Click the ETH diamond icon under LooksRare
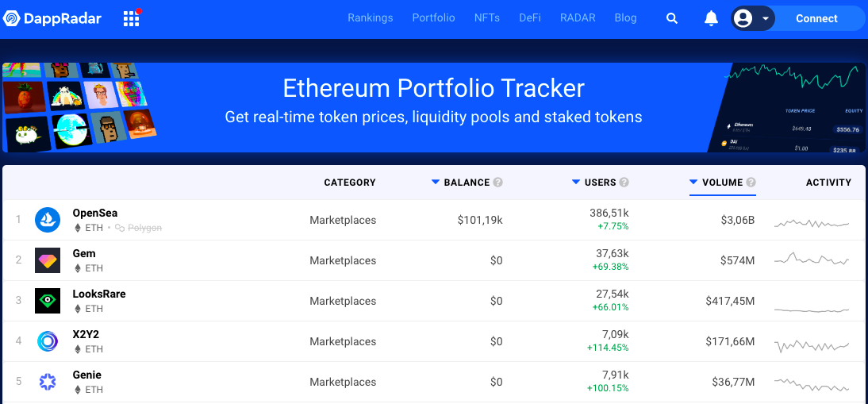 pos(78,308)
